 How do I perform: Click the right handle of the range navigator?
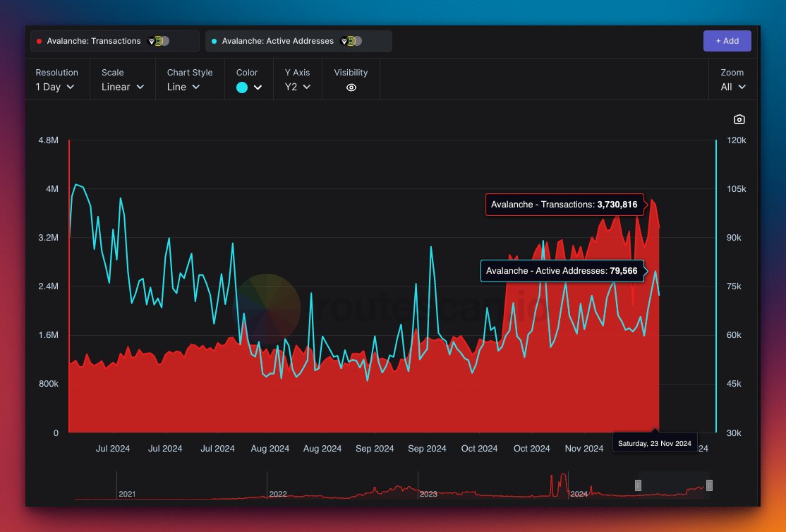coord(709,485)
